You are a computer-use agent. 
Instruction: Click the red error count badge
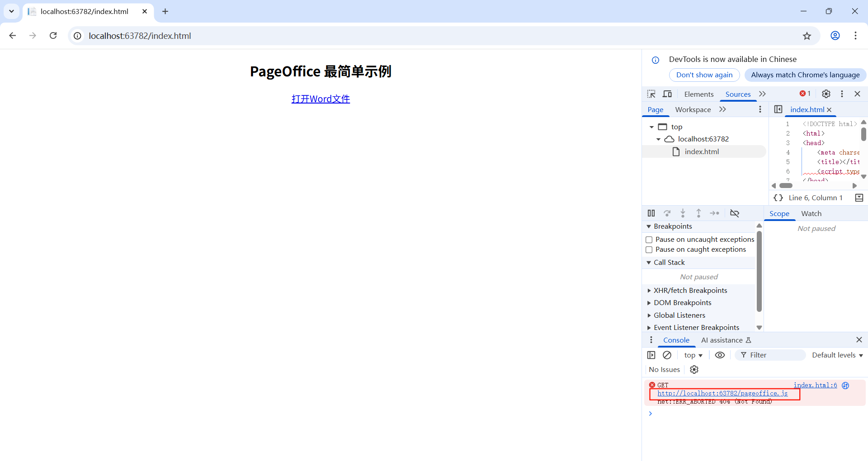pyautogui.click(x=805, y=94)
